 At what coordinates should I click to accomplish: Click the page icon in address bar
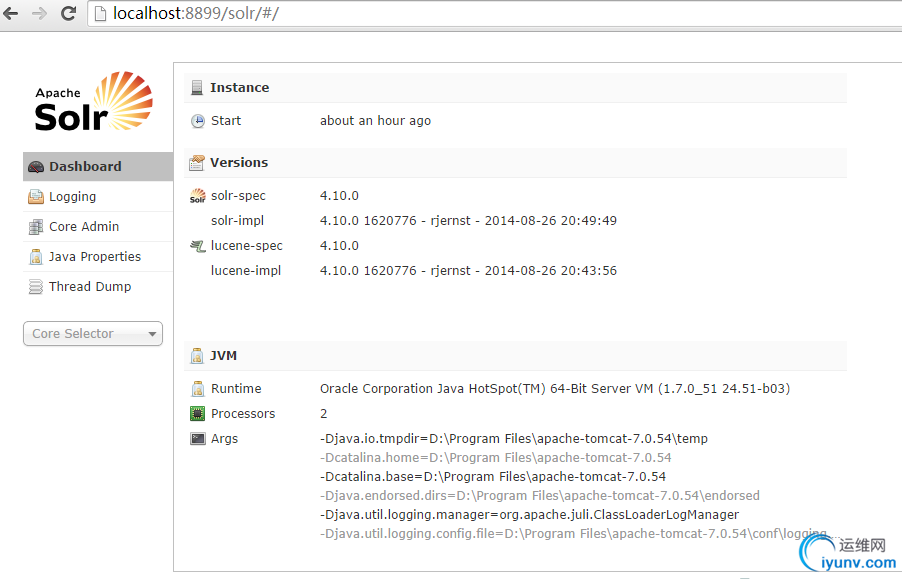(100, 13)
